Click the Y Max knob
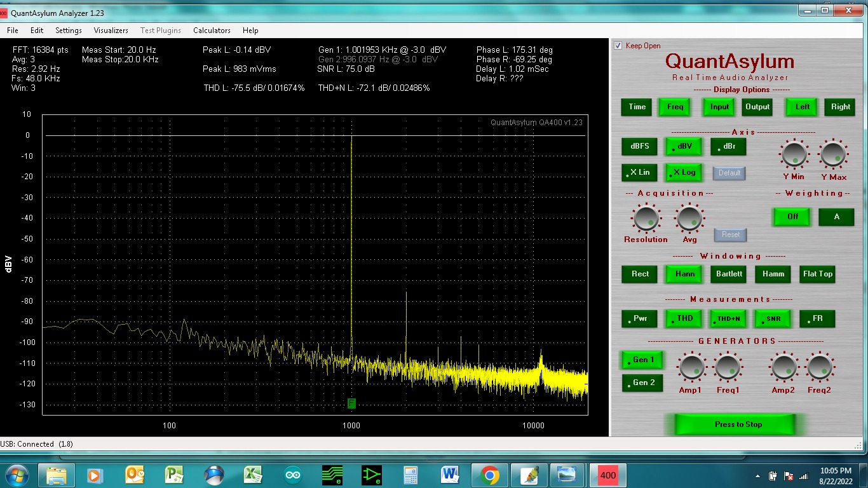 833,154
